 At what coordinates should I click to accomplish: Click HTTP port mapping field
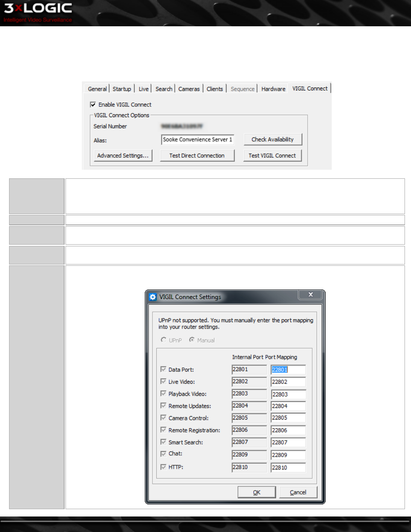(288, 467)
